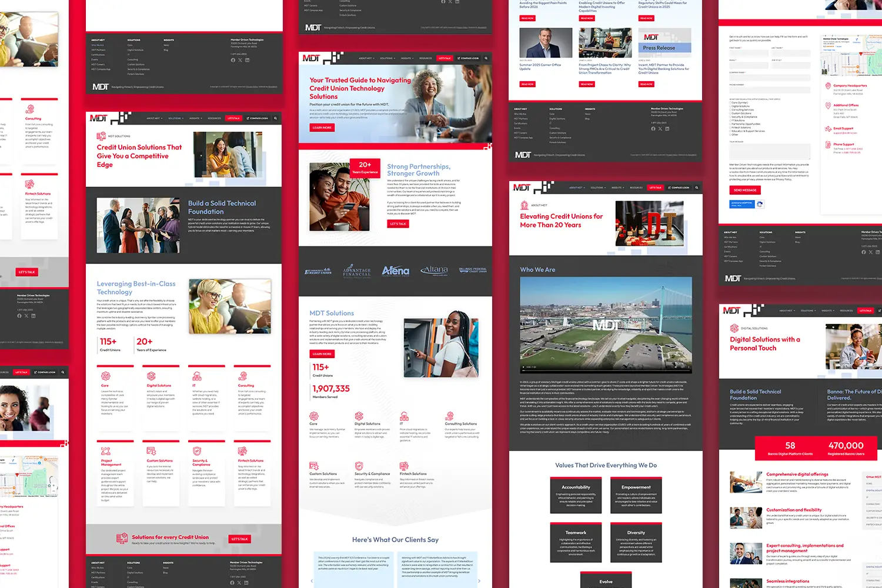Open Resources menu item on homepage header
This screenshot has width=882, height=588.
[x=426, y=58]
